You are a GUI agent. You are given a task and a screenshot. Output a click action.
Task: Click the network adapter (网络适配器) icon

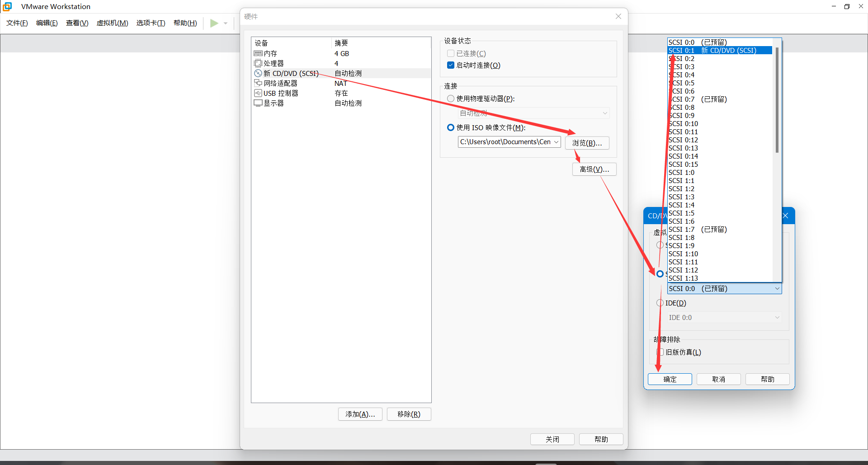click(x=258, y=83)
